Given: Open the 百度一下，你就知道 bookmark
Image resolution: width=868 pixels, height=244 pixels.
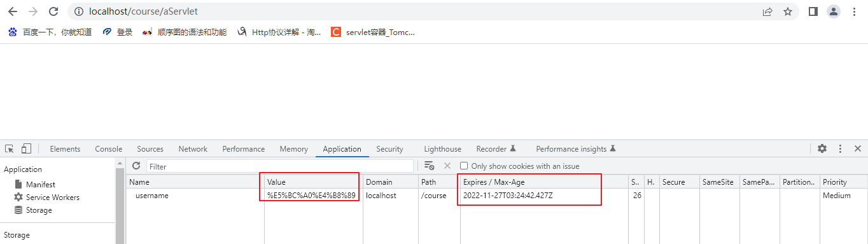Looking at the screenshot, I should 50,32.
